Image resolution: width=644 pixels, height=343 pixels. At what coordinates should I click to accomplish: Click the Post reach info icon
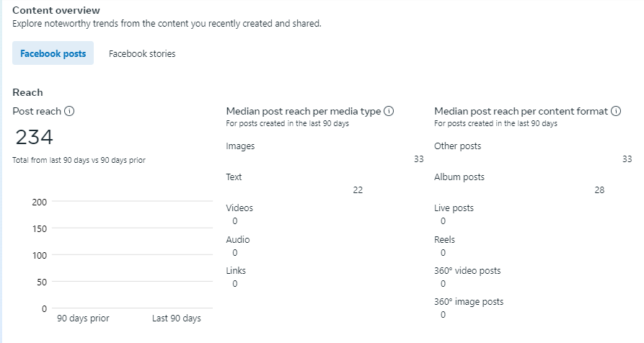pos(70,111)
